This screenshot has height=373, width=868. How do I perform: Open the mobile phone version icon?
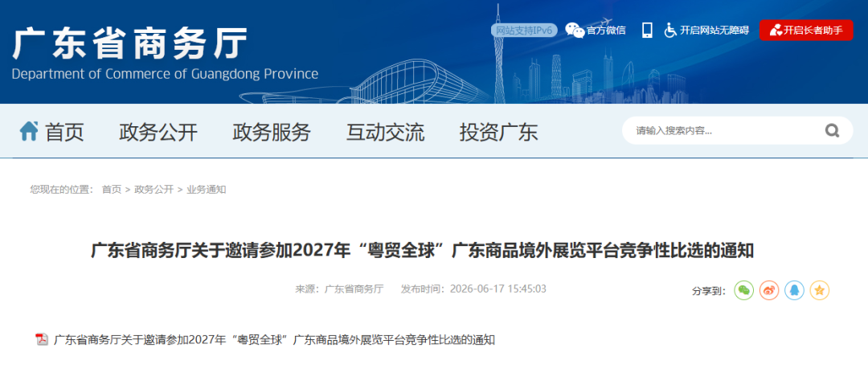click(x=647, y=30)
